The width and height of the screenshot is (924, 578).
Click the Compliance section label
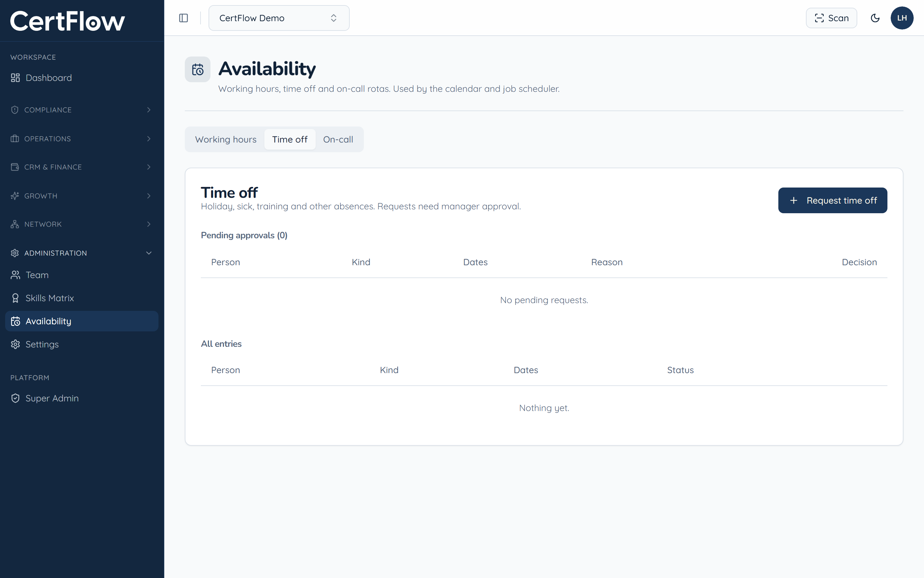pos(48,110)
